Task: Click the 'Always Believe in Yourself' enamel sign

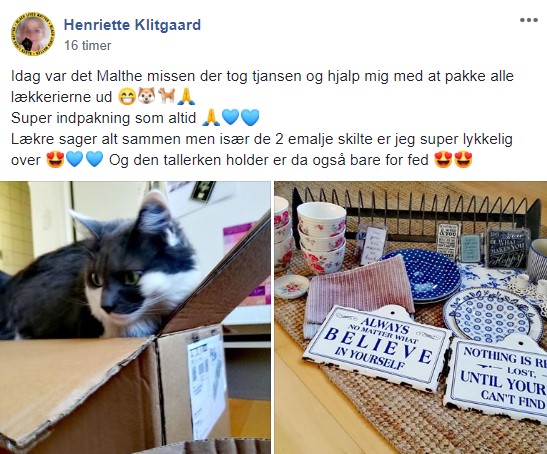Action: 377,348
